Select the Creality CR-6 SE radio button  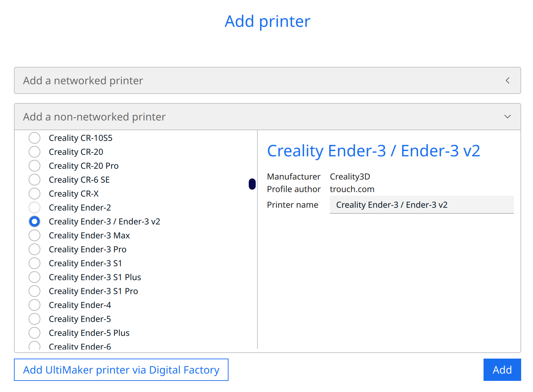point(34,180)
